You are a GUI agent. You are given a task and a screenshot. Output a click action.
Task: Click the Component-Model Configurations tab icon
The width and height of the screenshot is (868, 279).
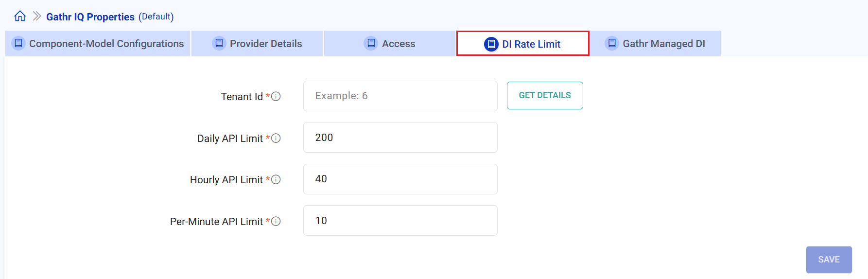[18, 43]
